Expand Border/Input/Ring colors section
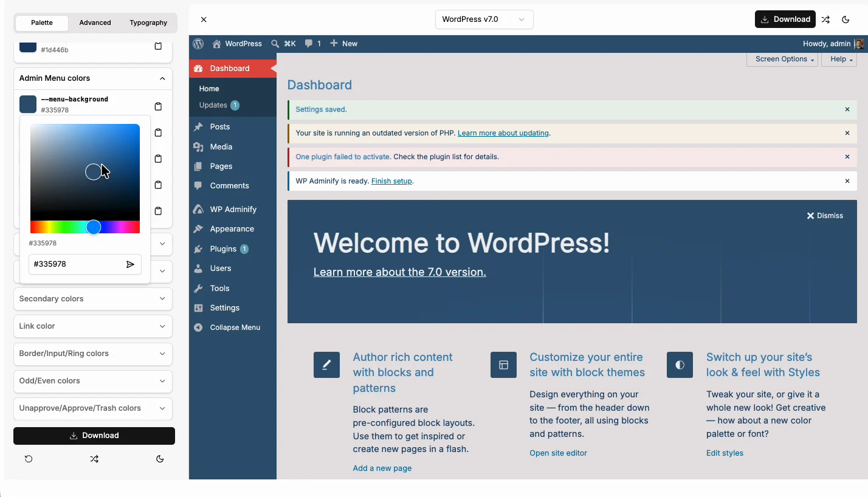 click(93, 354)
